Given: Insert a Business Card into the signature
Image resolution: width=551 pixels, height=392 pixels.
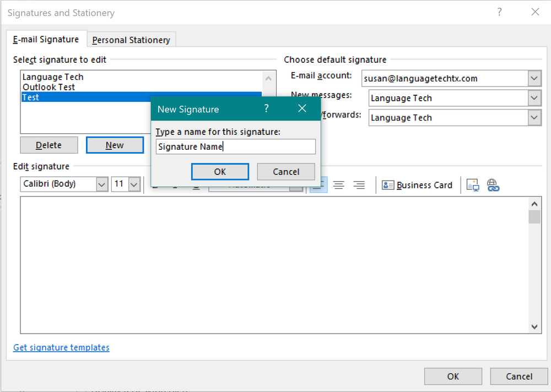Looking at the screenshot, I should (417, 185).
